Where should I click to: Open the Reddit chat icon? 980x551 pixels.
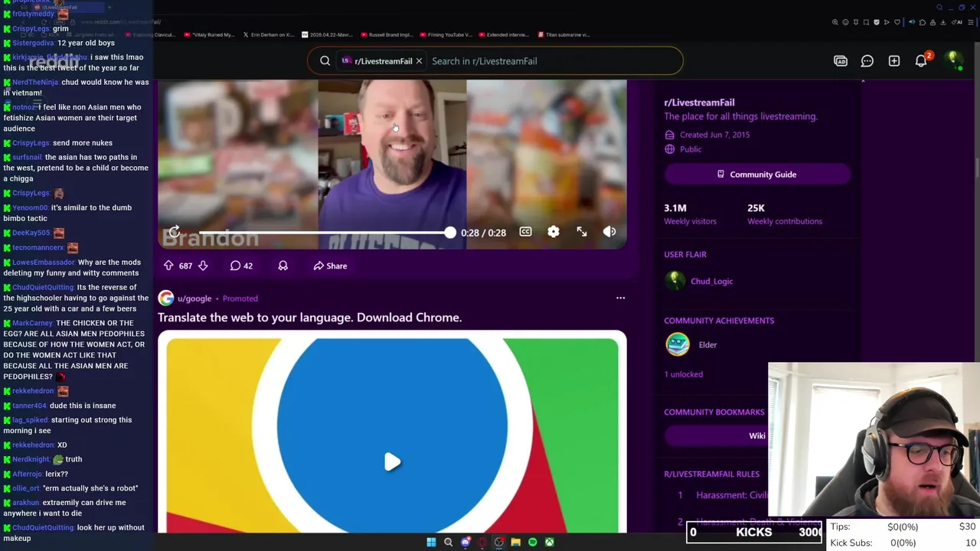[867, 61]
